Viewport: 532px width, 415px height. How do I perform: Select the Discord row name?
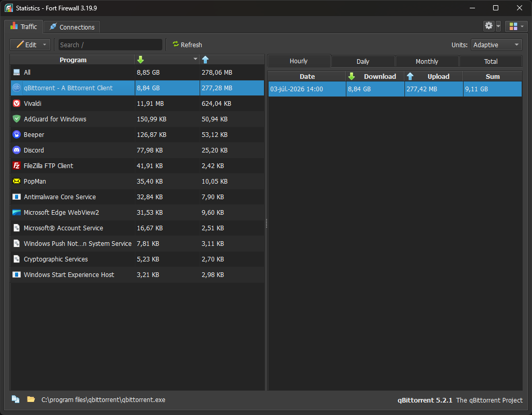click(34, 150)
